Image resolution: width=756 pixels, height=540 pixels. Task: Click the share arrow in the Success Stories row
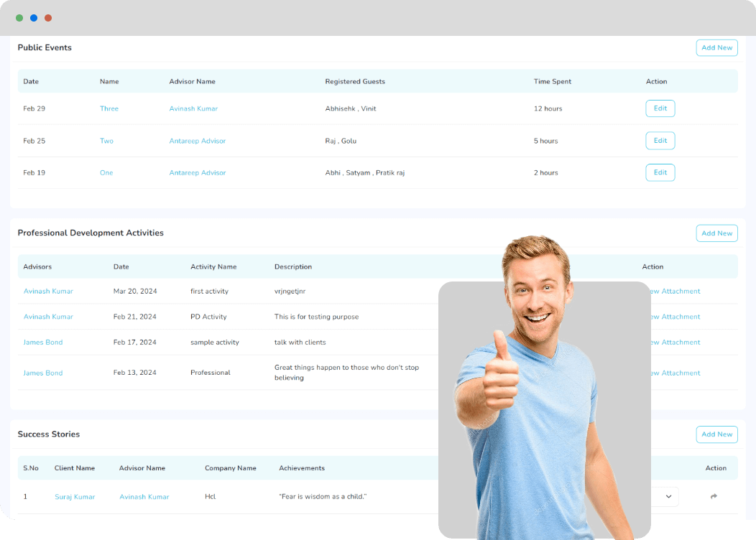click(713, 496)
